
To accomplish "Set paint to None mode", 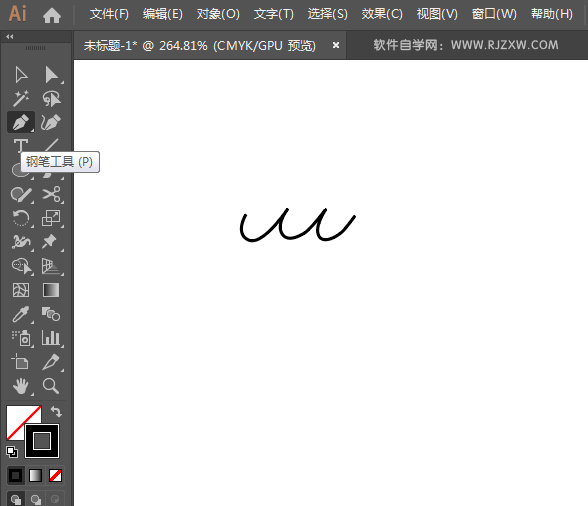I will pos(56,476).
